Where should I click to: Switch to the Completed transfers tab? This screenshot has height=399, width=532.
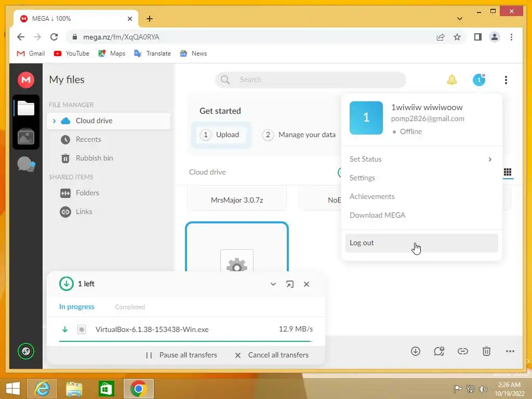[130, 307]
